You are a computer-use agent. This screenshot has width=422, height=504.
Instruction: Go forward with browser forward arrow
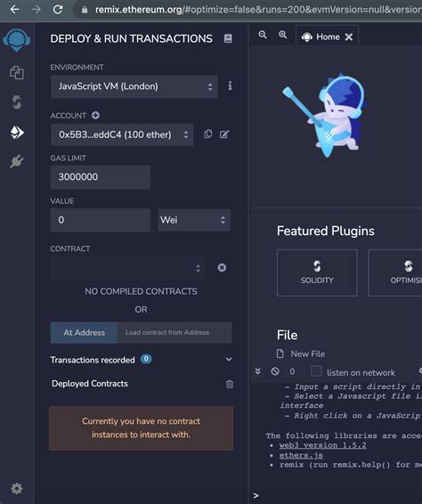point(36,10)
